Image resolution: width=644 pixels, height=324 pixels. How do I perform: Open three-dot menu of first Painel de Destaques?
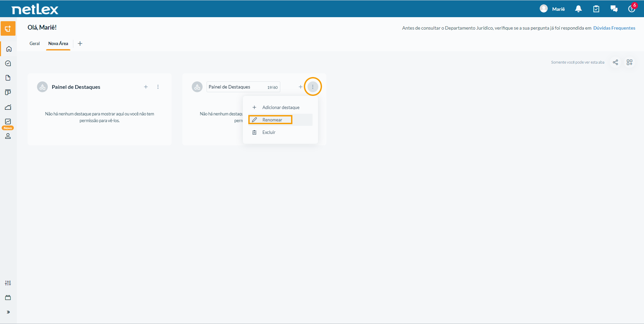(x=158, y=87)
